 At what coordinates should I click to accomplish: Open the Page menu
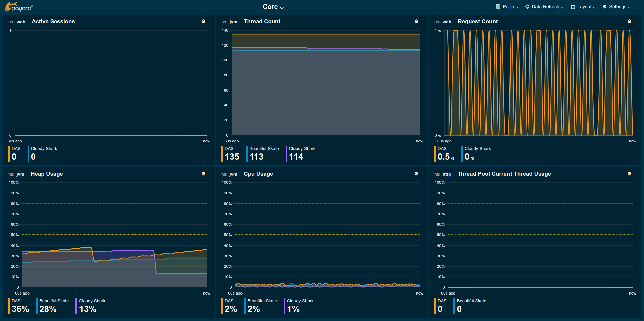point(507,7)
